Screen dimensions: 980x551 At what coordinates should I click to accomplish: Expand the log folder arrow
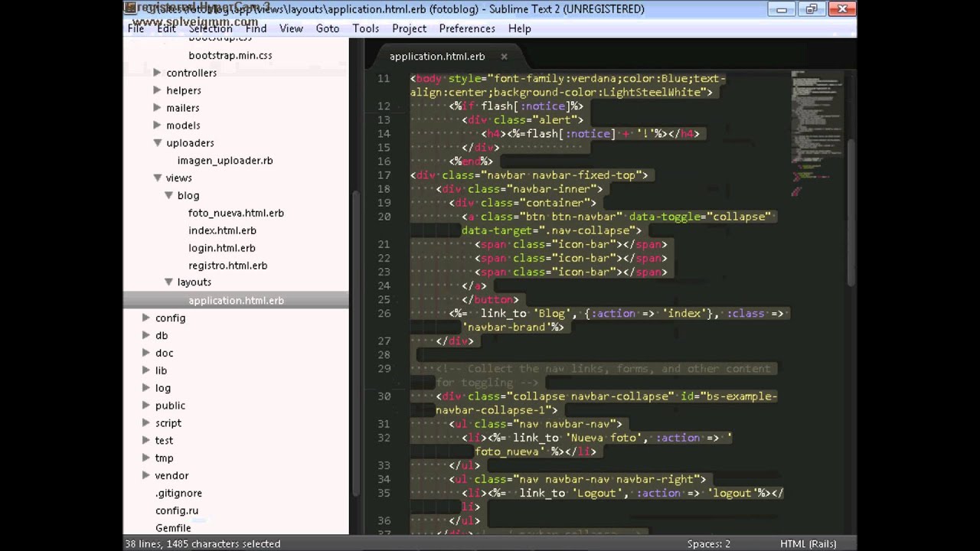click(145, 388)
